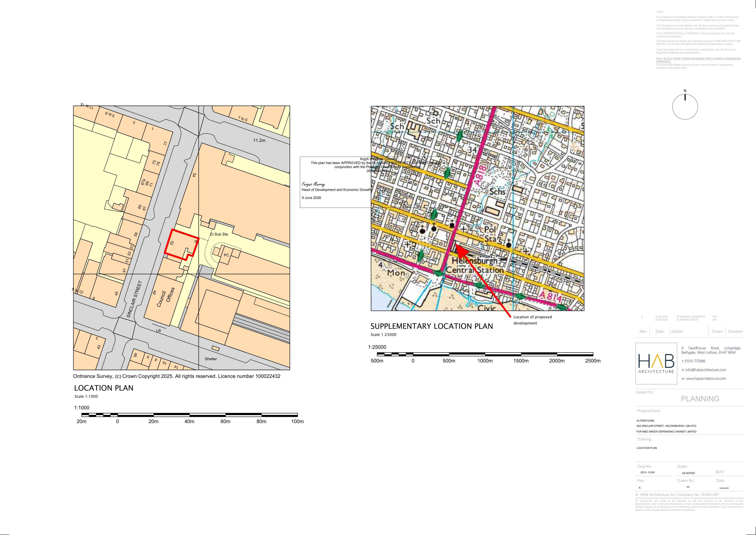Click 'HAB Architecture ltd | Company No. SC641367' text
This screenshot has height=535, width=756.
point(680,495)
